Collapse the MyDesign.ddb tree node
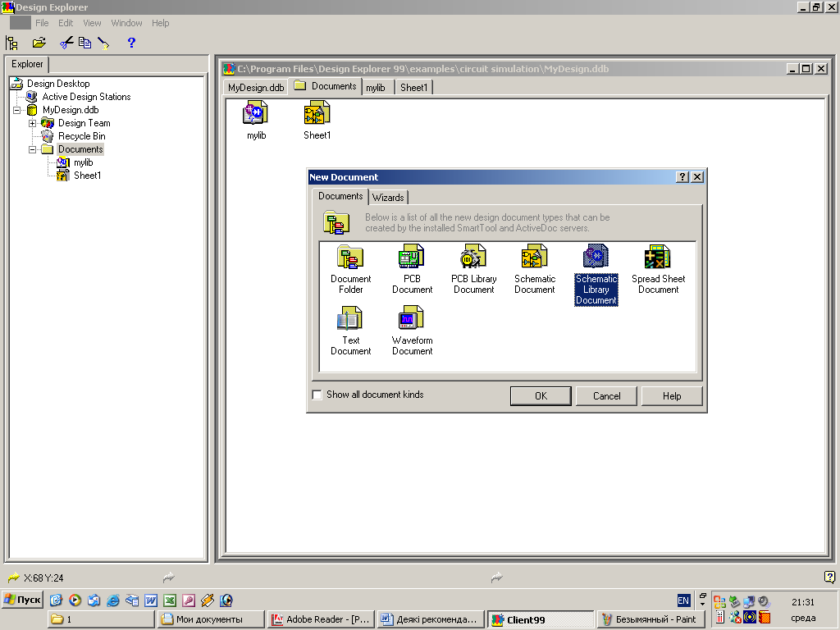The width and height of the screenshot is (840, 630). point(17,110)
